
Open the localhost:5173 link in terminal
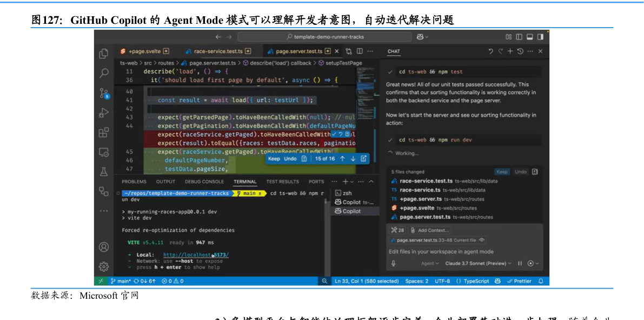(196, 255)
